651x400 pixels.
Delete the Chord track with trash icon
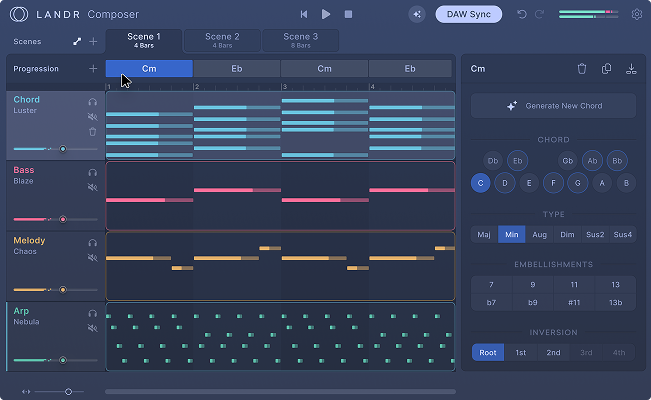coord(93,132)
